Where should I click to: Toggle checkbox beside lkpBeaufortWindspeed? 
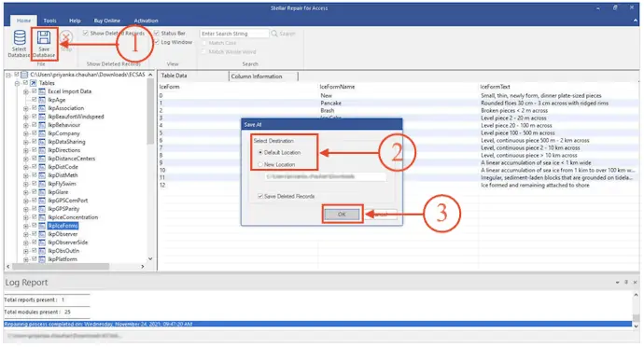click(35, 117)
